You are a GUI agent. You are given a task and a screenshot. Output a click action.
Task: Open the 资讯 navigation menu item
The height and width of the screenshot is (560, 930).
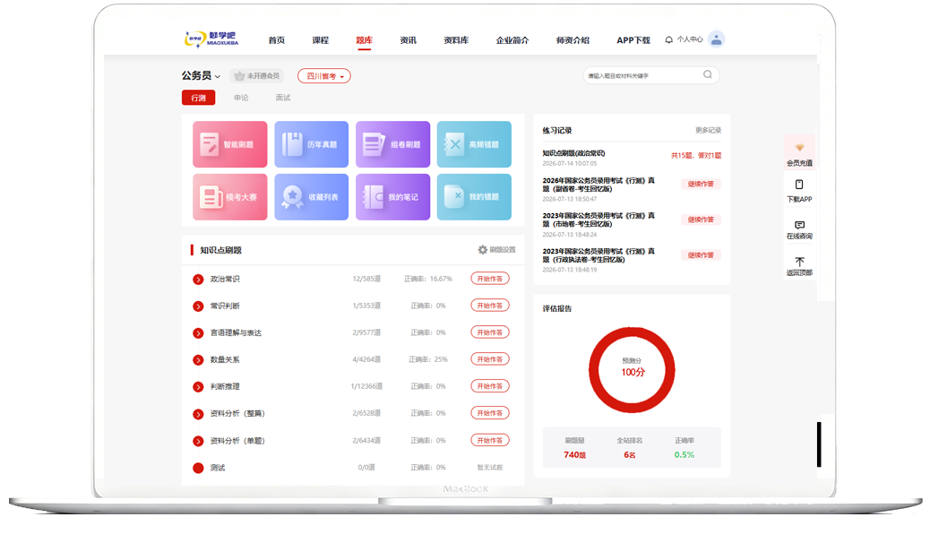pyautogui.click(x=408, y=40)
